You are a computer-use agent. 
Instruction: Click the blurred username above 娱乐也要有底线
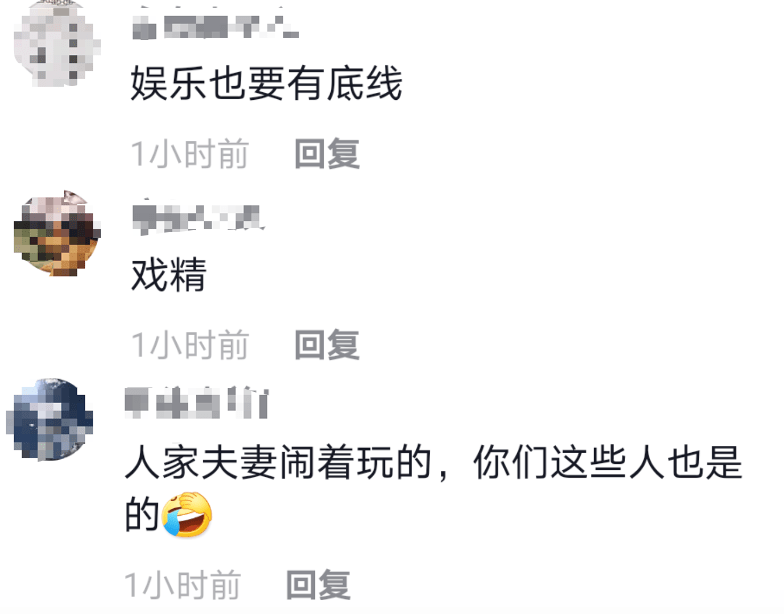pos(216,26)
